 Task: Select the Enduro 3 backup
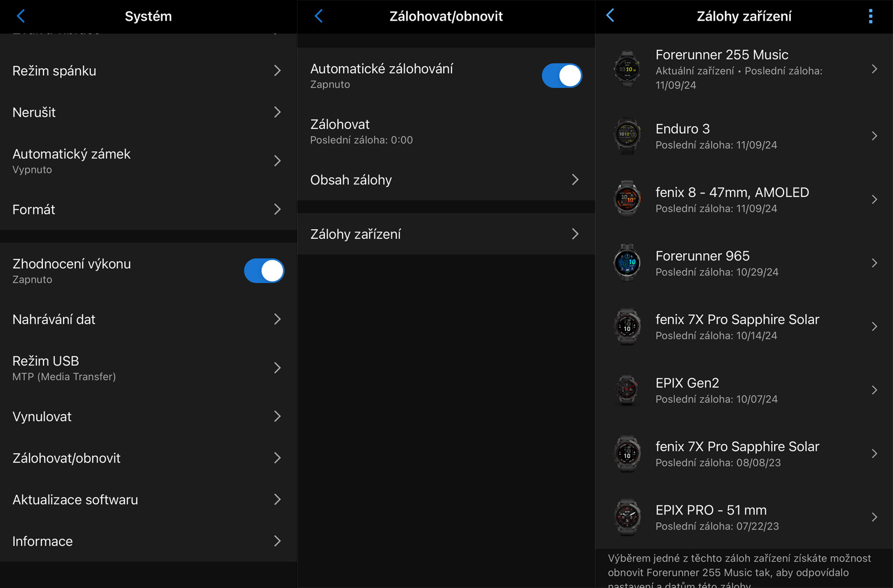click(744, 136)
